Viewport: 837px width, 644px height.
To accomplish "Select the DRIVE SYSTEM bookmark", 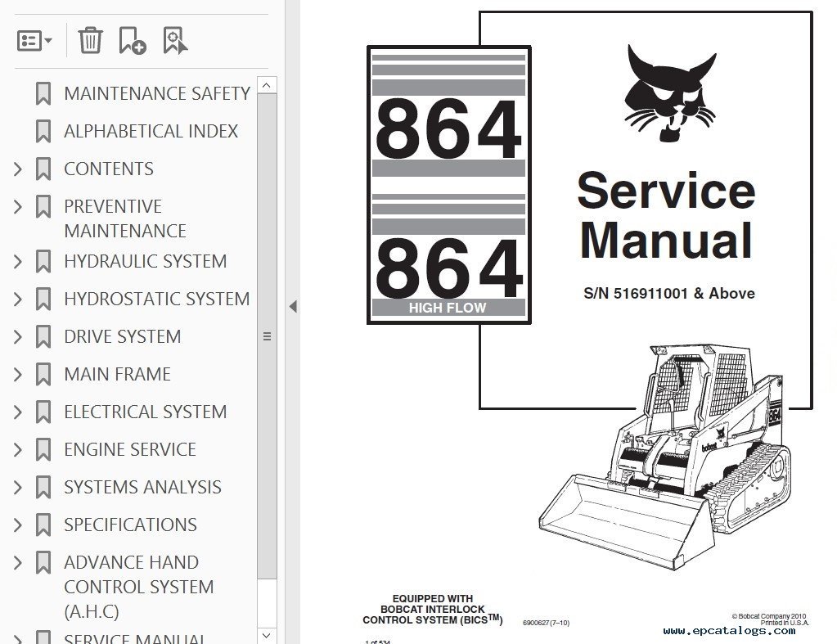I will tap(123, 337).
